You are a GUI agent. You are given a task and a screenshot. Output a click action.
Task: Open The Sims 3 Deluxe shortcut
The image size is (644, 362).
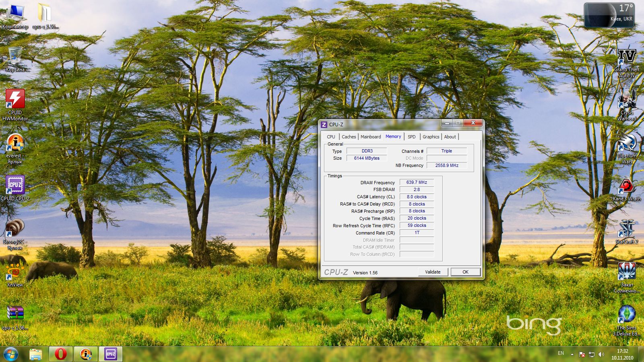(627, 315)
